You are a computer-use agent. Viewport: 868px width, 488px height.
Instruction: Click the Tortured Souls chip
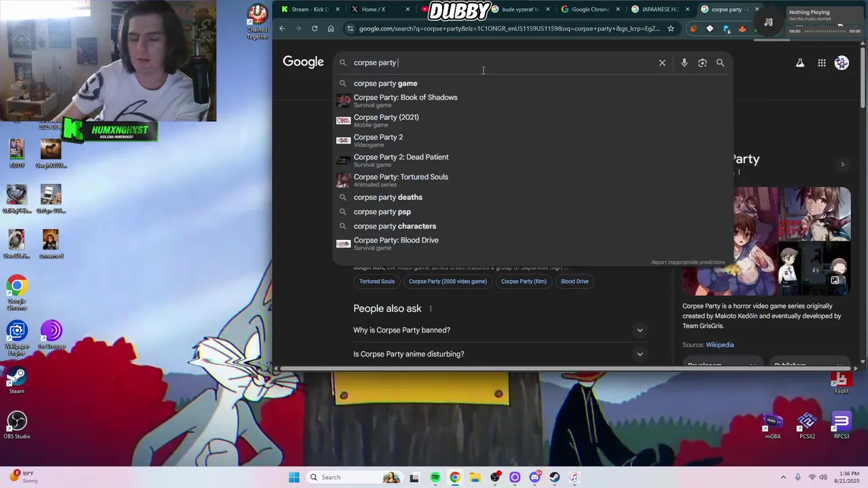[x=377, y=281]
